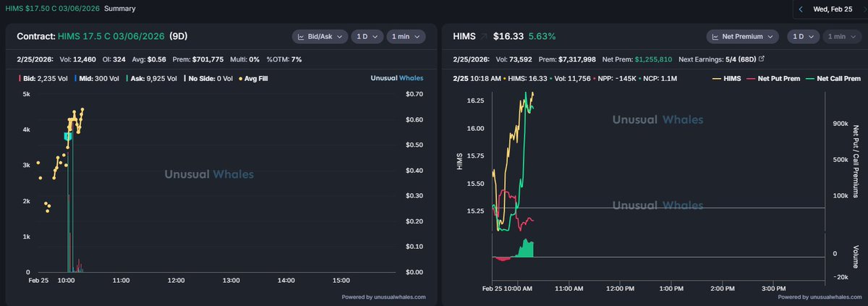Image resolution: width=868 pixels, height=306 pixels.
Task: Click Powered by unusualwhales.com under contract chart
Action: pyautogui.click(x=383, y=297)
